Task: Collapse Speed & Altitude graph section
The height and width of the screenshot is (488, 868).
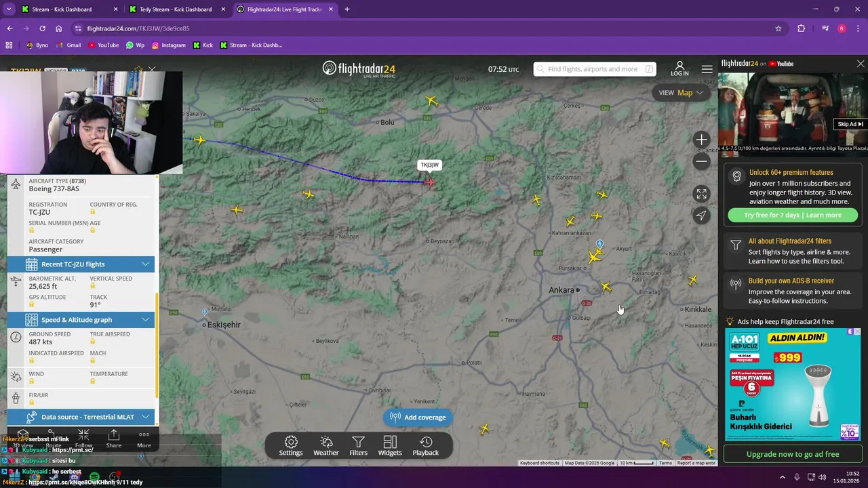Action: tap(81, 320)
